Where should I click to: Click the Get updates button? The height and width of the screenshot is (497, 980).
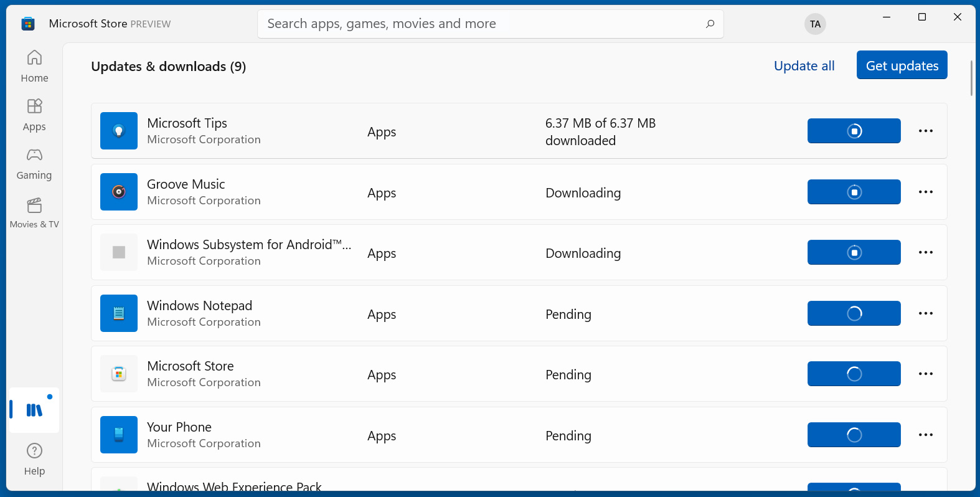902,65
